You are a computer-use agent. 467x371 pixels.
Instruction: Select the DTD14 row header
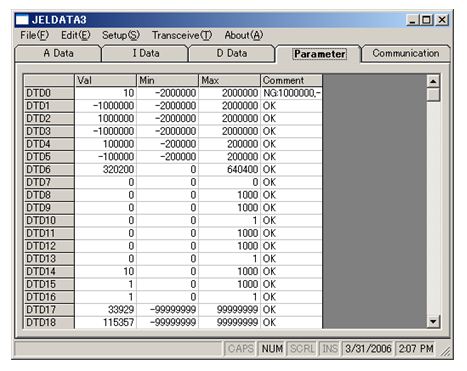click(x=49, y=271)
